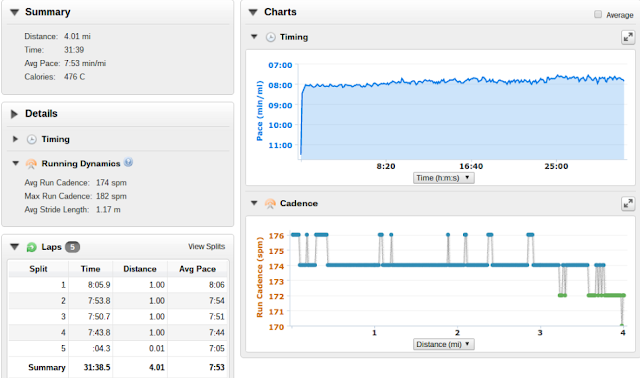Collapse the Summary panel triangle
This screenshot has height=378, width=640.
(x=15, y=12)
